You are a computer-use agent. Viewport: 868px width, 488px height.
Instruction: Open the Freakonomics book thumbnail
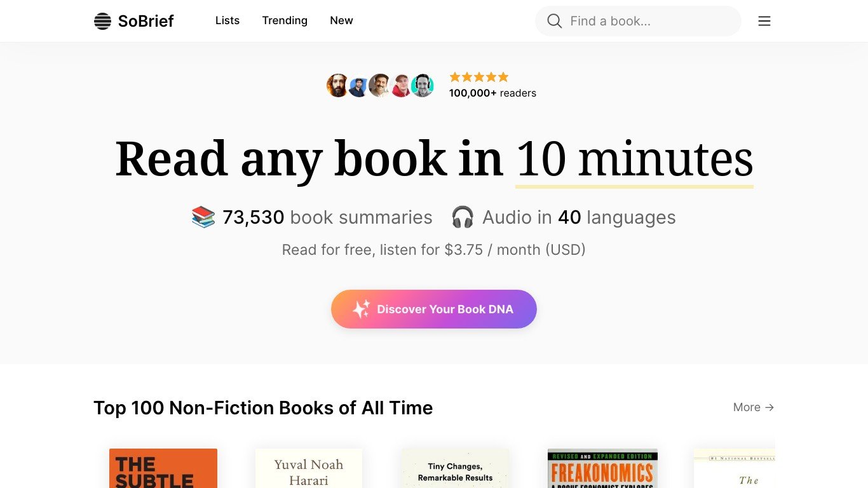[x=602, y=469]
